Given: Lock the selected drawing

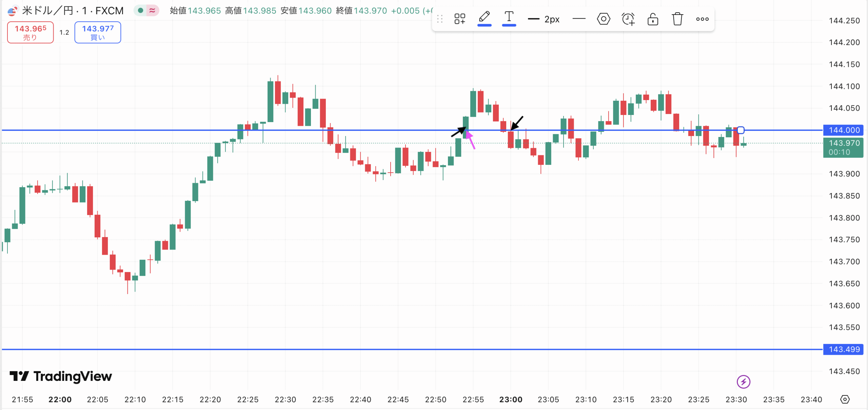Looking at the screenshot, I should (653, 19).
